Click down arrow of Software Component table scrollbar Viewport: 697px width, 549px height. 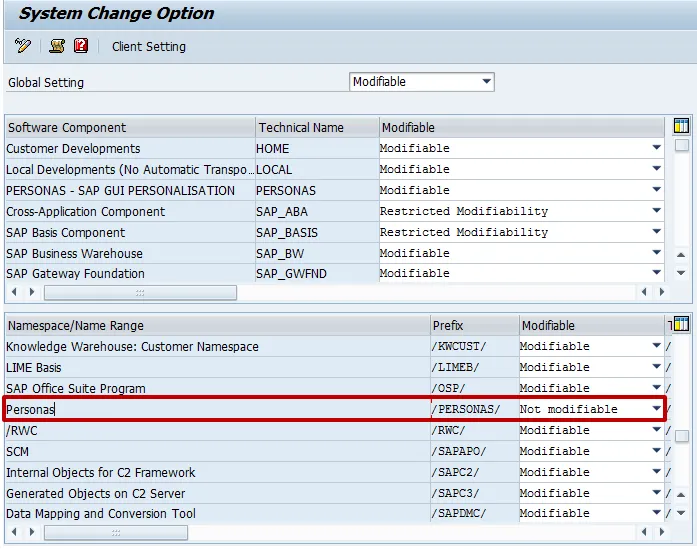pos(682,273)
